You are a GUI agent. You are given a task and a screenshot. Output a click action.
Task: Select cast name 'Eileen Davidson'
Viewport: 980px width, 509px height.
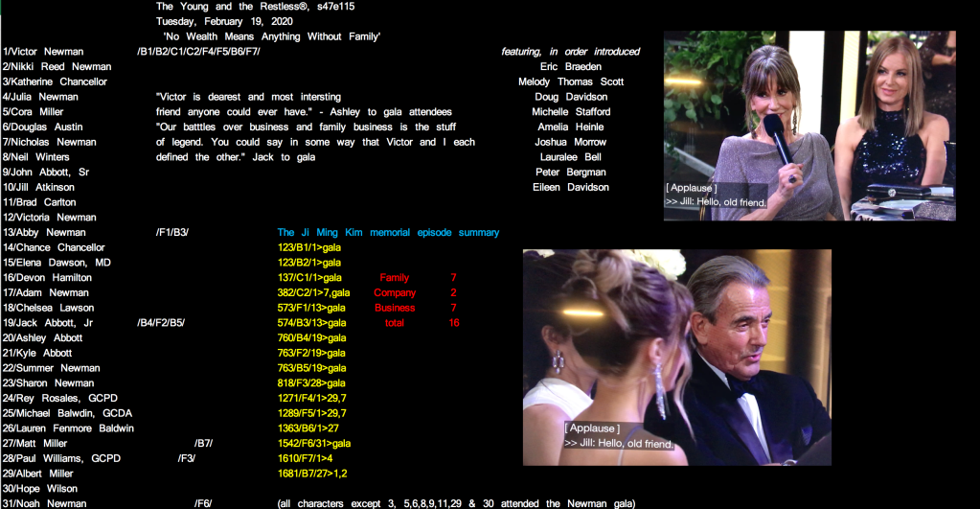[571, 187]
